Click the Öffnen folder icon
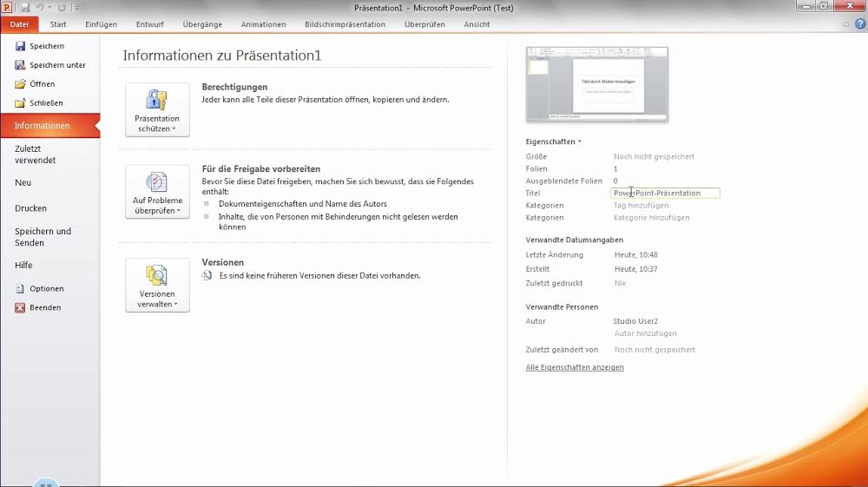This screenshot has height=487, width=868. [x=20, y=84]
